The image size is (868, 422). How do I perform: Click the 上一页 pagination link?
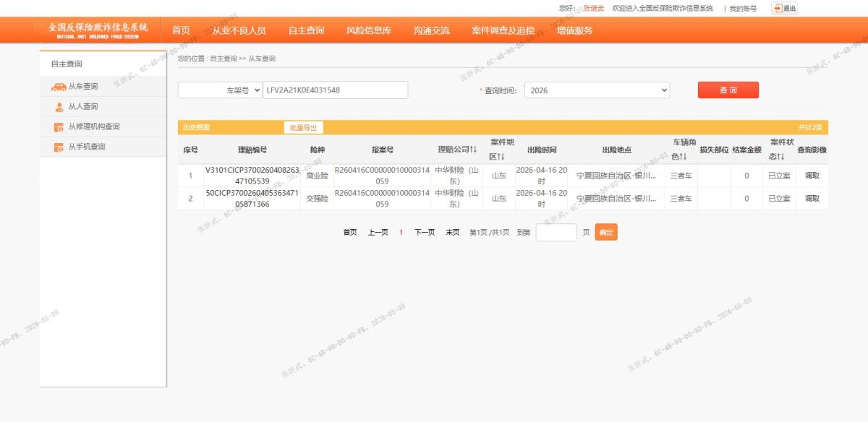(x=378, y=233)
